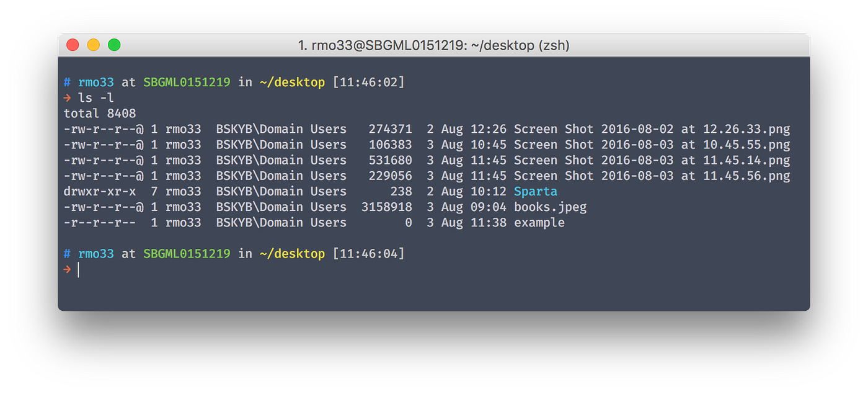The width and height of the screenshot is (868, 394).
Task: Click the hash symbol before rmo33
Action: click(x=66, y=81)
